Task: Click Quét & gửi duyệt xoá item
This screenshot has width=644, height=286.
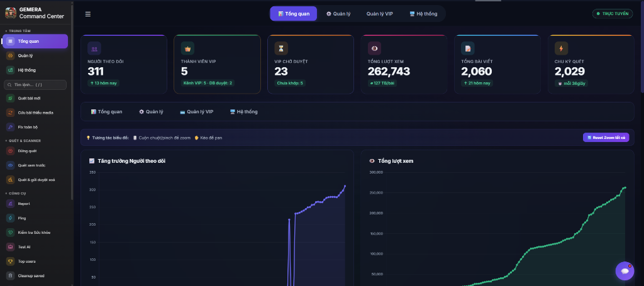Action: 35,180
